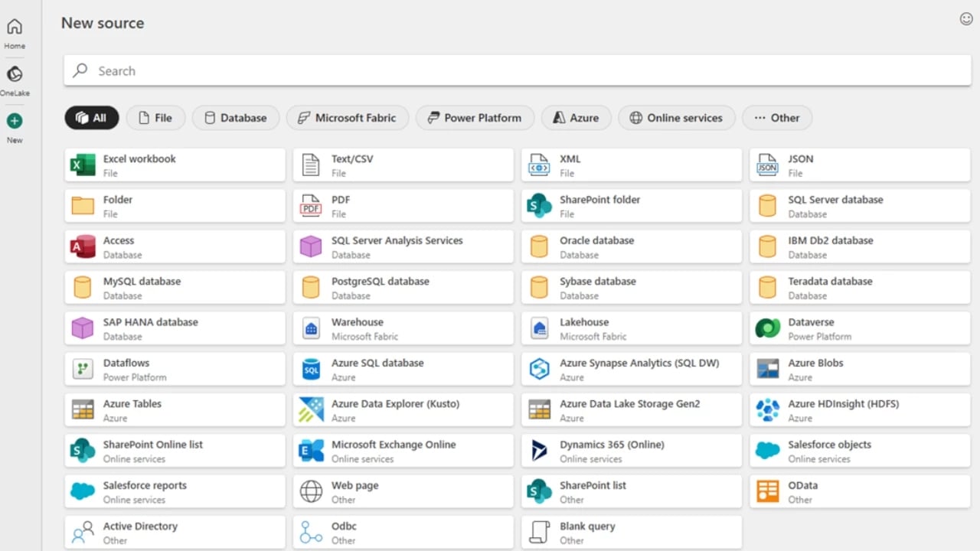
Task: Select the Power Platform filter pill
Action: click(475, 118)
